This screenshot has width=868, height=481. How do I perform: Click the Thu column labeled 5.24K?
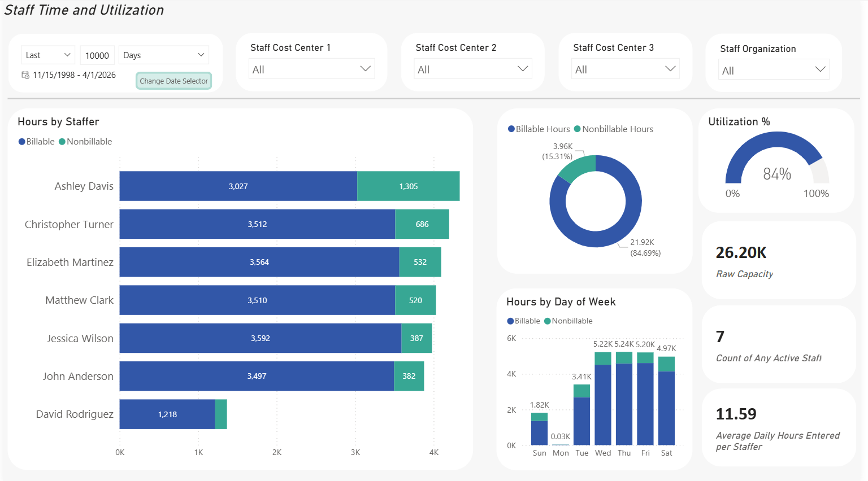pyautogui.click(x=624, y=399)
